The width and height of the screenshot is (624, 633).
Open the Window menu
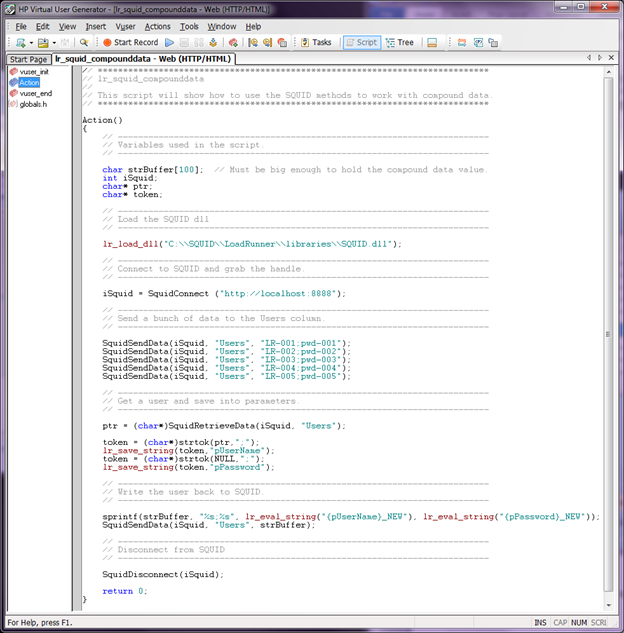click(x=222, y=27)
